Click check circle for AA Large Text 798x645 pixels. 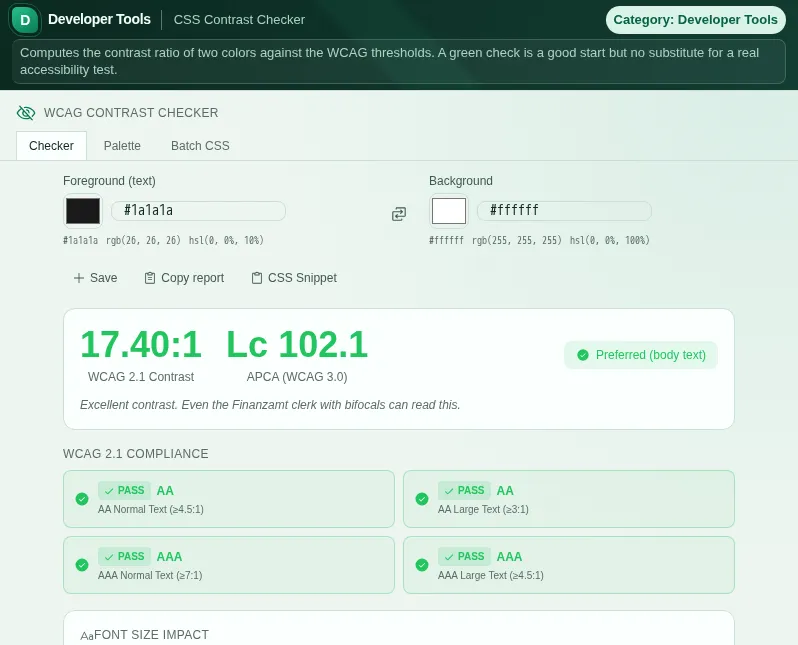422,499
